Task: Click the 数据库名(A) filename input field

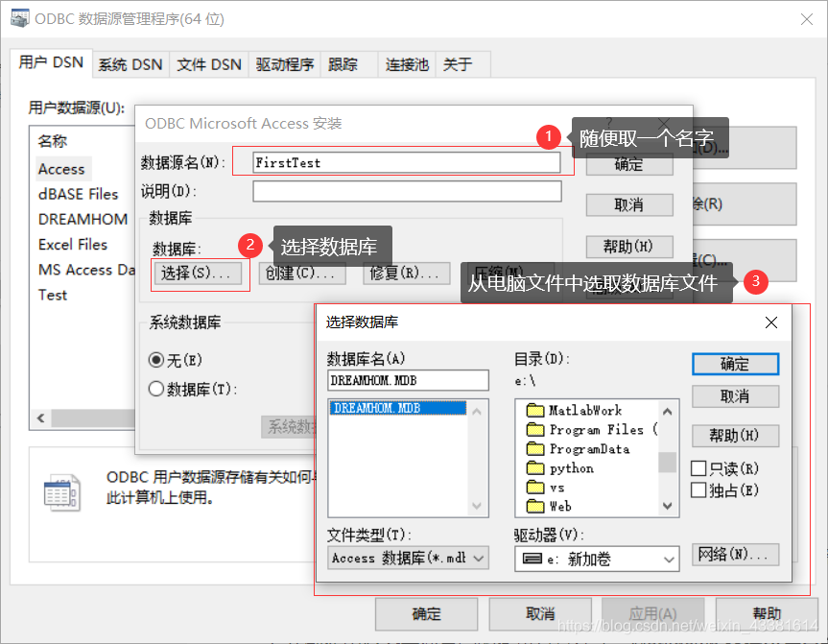Action: pyautogui.click(x=408, y=380)
